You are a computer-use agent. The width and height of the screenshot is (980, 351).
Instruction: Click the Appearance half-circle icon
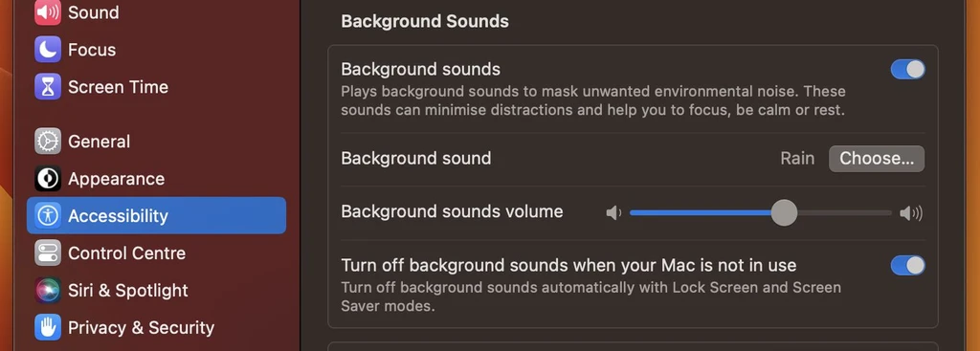48,179
